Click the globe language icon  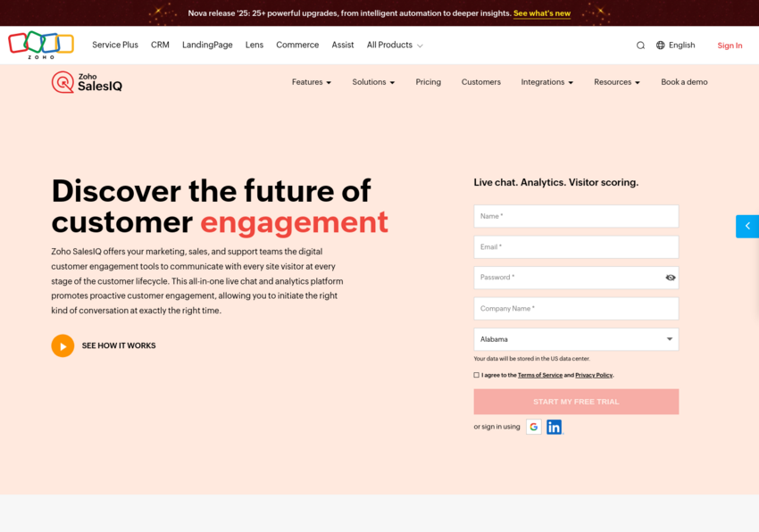tap(661, 46)
